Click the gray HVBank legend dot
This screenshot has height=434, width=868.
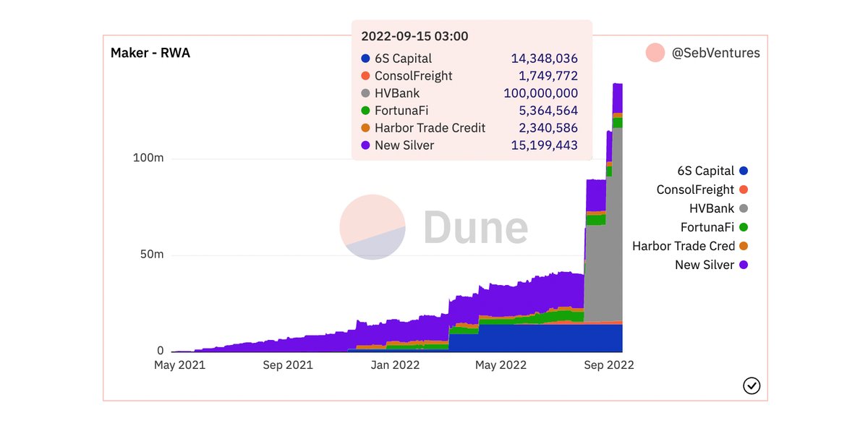pos(744,208)
